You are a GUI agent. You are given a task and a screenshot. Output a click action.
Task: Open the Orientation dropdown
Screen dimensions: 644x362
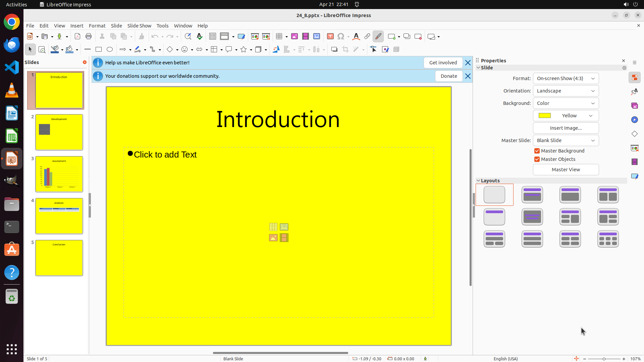pyautogui.click(x=566, y=91)
